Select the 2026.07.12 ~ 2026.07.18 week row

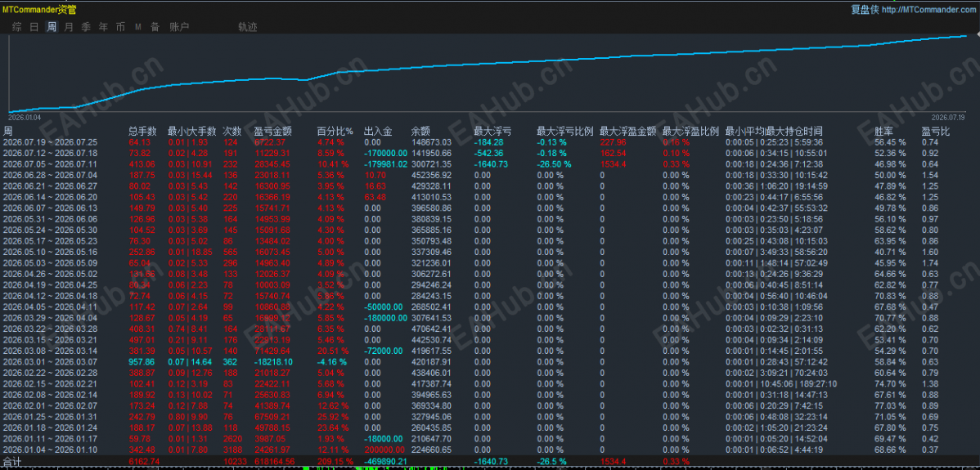click(x=490, y=153)
